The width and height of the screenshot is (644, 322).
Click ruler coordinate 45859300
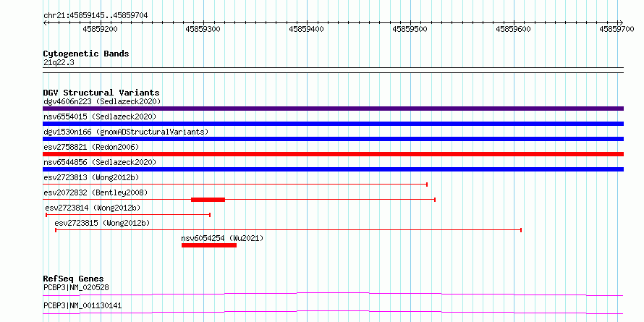pos(203,29)
